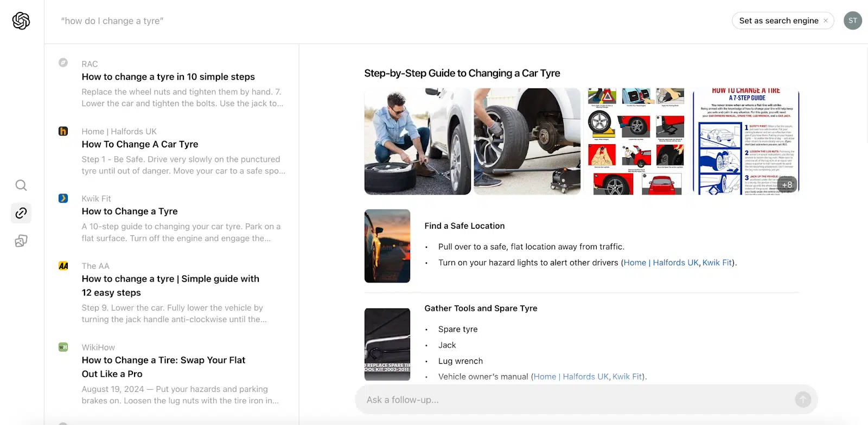Click the Kwik Fit favicon icon
868x425 pixels.
[x=63, y=198]
